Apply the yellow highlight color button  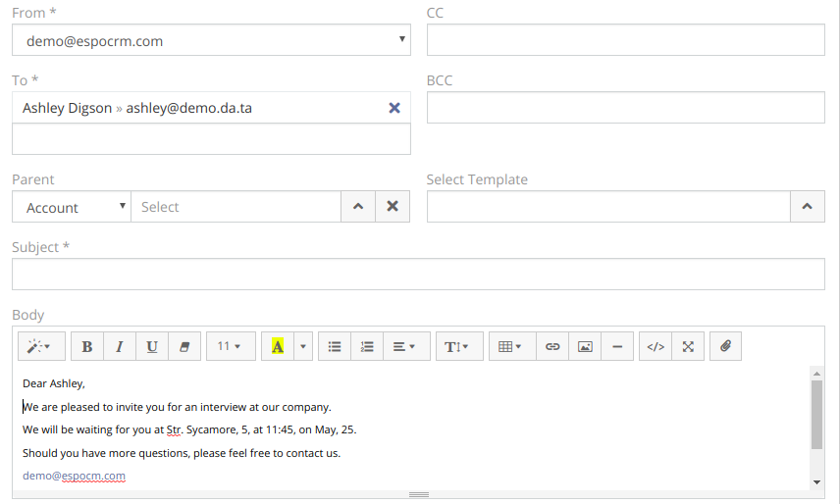(x=278, y=346)
